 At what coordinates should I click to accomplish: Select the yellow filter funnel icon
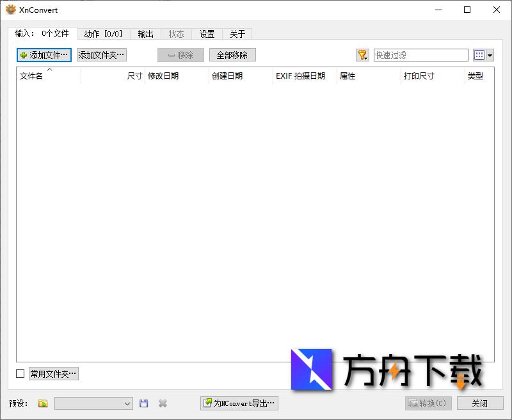pyautogui.click(x=360, y=55)
